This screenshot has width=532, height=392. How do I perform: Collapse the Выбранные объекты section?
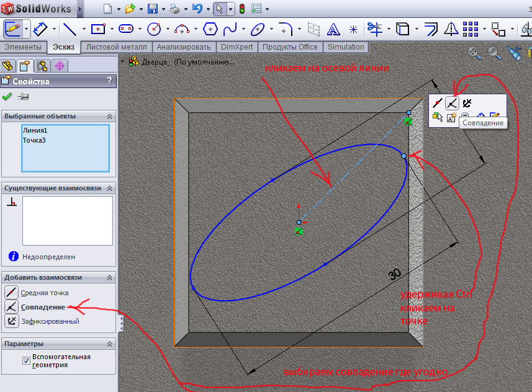[x=110, y=116]
